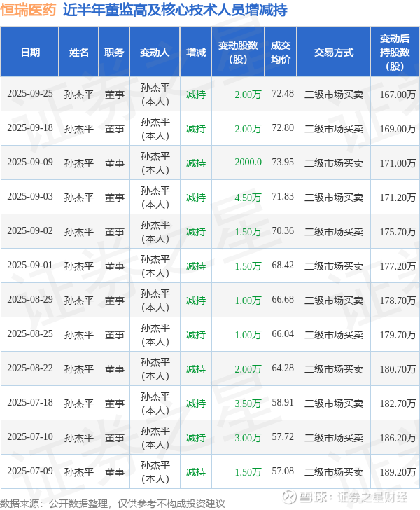Click the 数据来源 footer note

click(113, 504)
